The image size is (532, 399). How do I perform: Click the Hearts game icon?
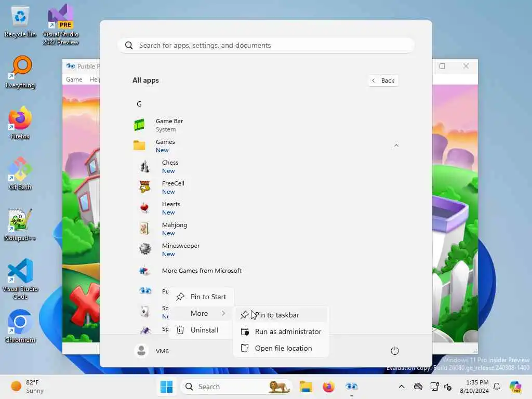[x=145, y=208]
